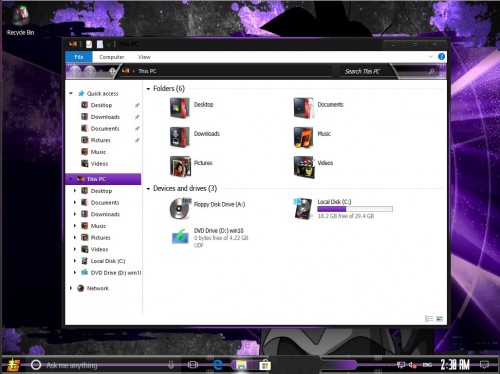Collapse the Devices and drives (3) group

pos(148,189)
